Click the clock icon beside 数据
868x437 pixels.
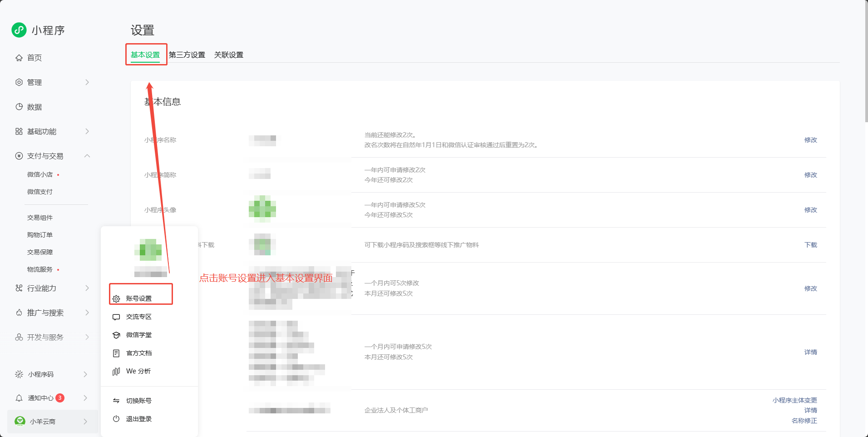(x=19, y=107)
